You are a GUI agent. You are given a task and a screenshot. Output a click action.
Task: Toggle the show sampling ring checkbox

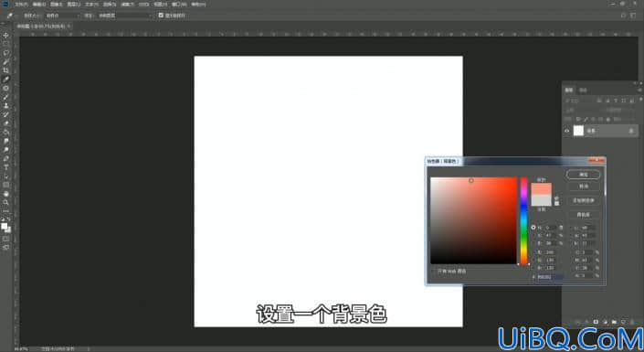pos(161,16)
